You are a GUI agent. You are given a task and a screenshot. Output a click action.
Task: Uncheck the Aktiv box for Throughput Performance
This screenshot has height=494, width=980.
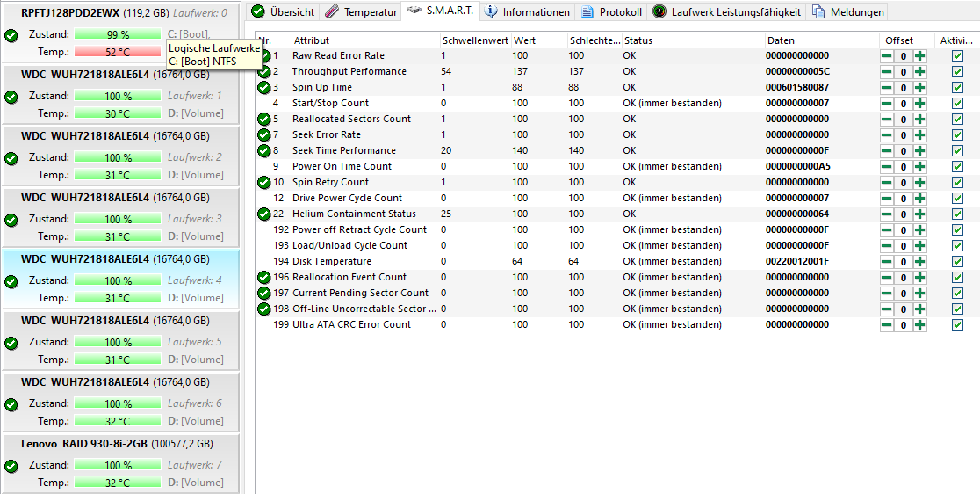coord(957,72)
